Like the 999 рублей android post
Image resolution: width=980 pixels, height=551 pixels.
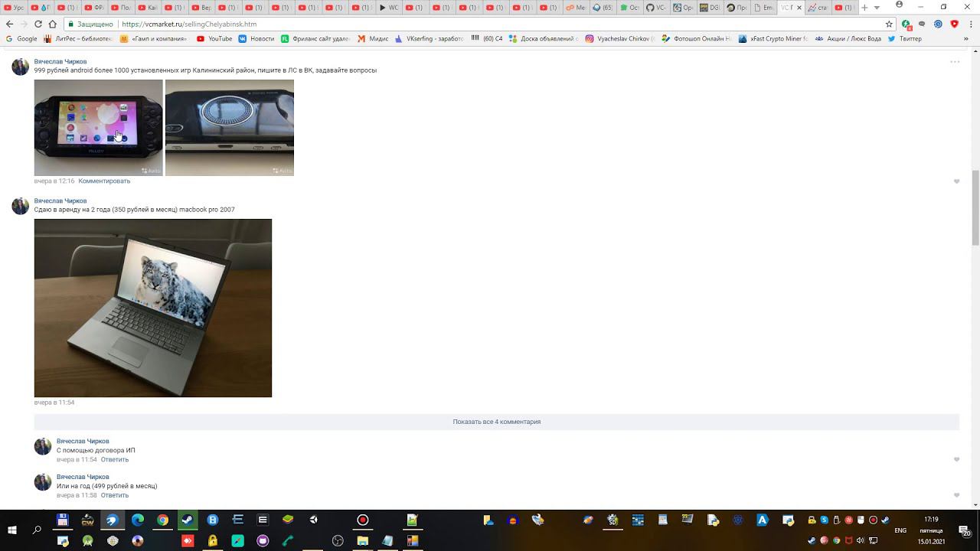pyautogui.click(x=956, y=181)
